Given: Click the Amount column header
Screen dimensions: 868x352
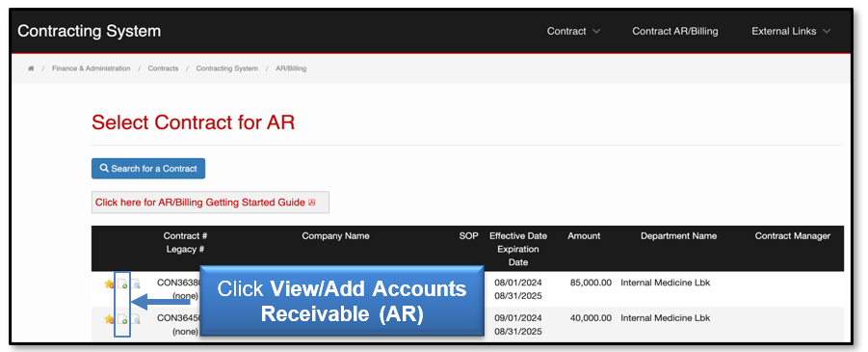Looking at the screenshot, I should (x=584, y=235).
